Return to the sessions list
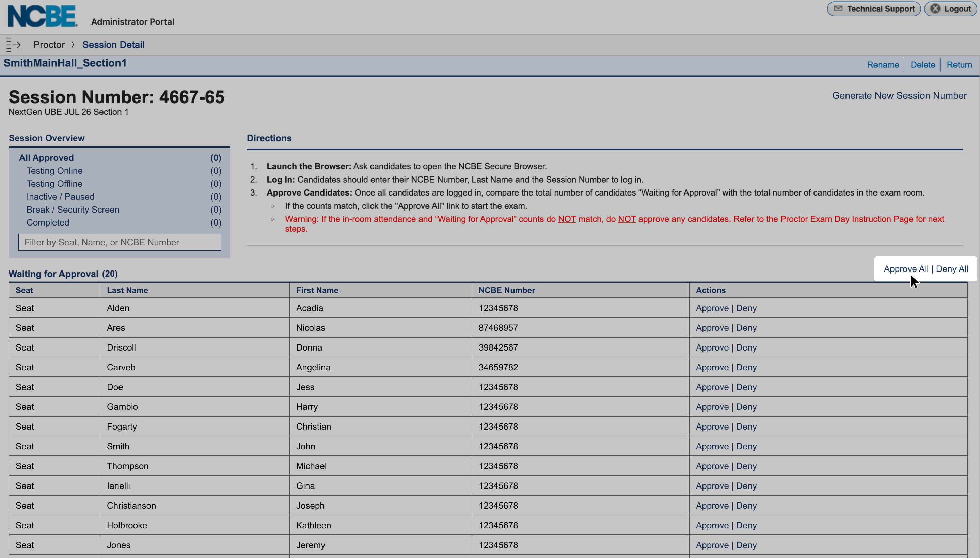 pyautogui.click(x=959, y=65)
